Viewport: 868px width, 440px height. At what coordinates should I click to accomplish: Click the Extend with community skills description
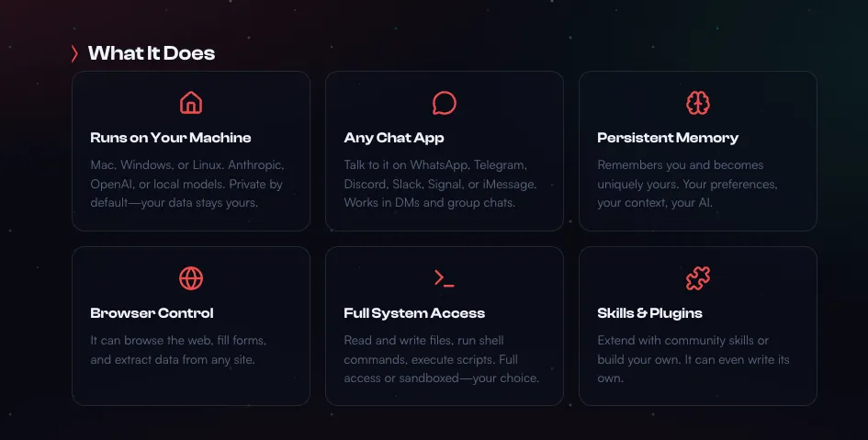[693, 359]
